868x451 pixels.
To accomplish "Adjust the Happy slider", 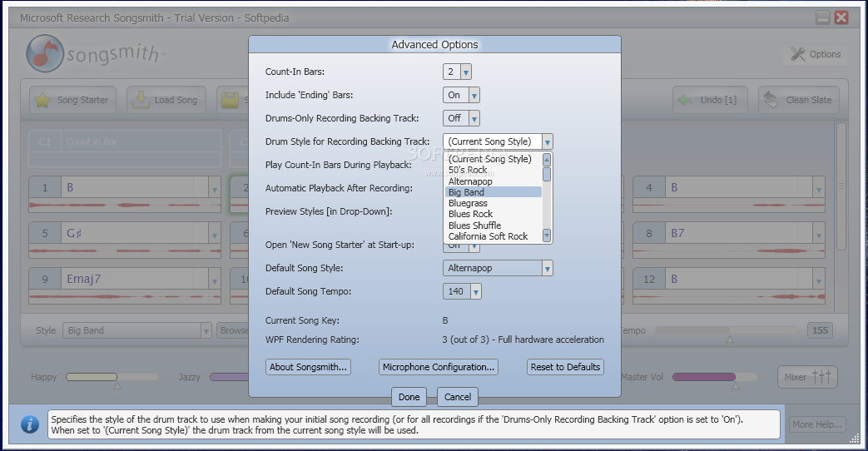I will tap(112, 378).
